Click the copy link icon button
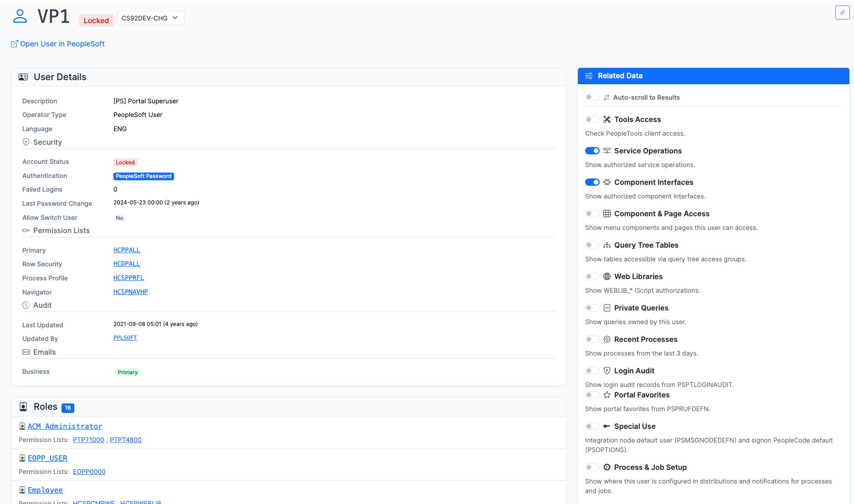The width and height of the screenshot is (854, 504). [842, 13]
